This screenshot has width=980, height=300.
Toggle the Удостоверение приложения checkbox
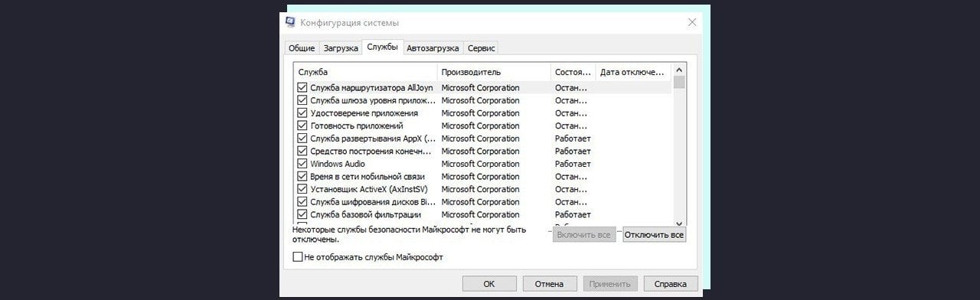point(302,113)
